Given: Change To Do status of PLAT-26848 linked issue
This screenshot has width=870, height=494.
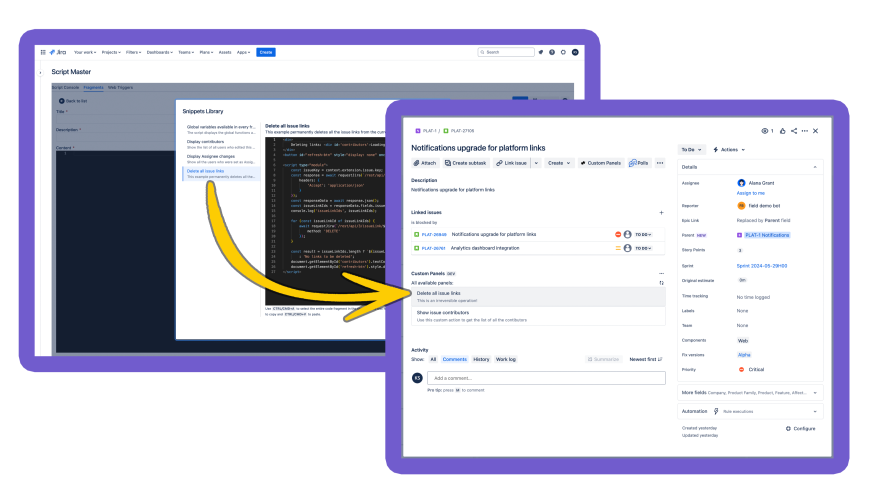Looking at the screenshot, I should click(x=643, y=235).
